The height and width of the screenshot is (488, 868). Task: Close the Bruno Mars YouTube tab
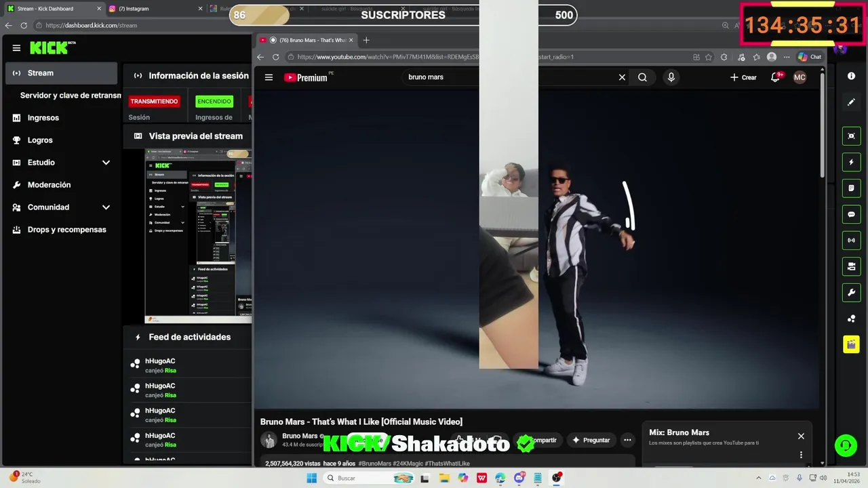pos(351,40)
